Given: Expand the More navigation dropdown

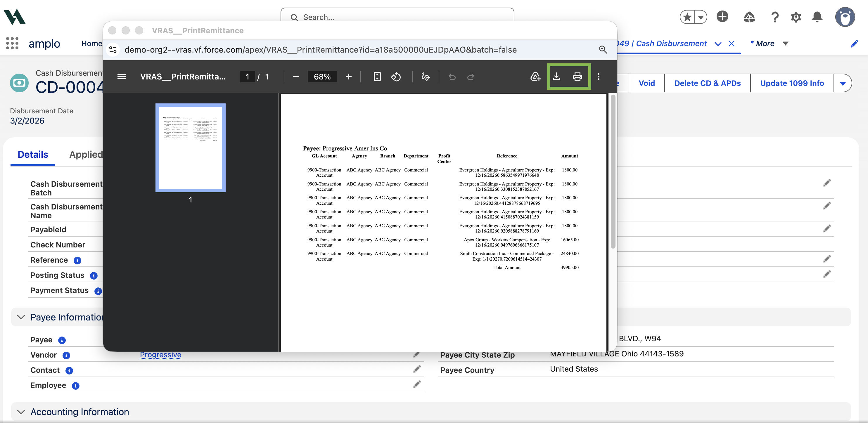Looking at the screenshot, I should point(786,44).
